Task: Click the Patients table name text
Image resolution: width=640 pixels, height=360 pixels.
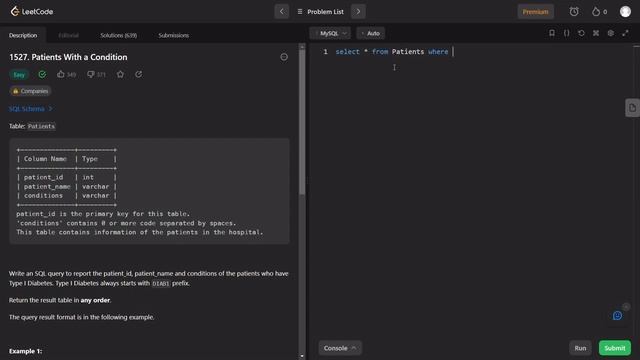Action: 41,127
